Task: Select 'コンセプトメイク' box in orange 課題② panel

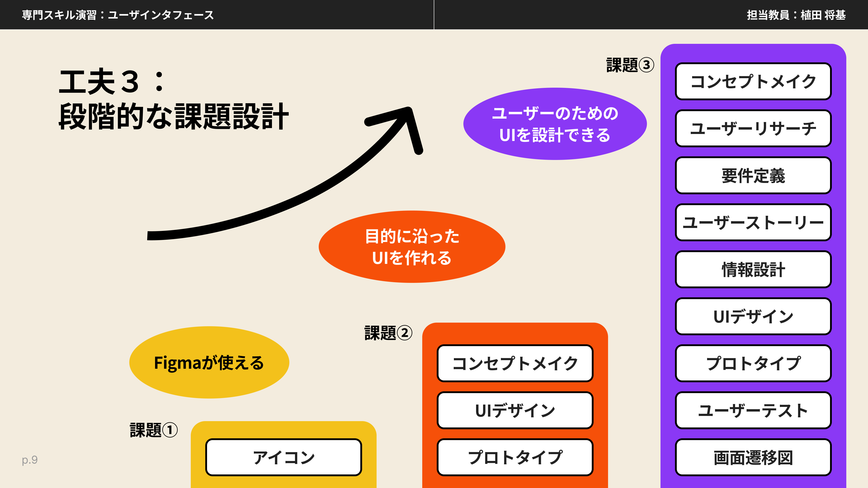Action: pos(515,363)
